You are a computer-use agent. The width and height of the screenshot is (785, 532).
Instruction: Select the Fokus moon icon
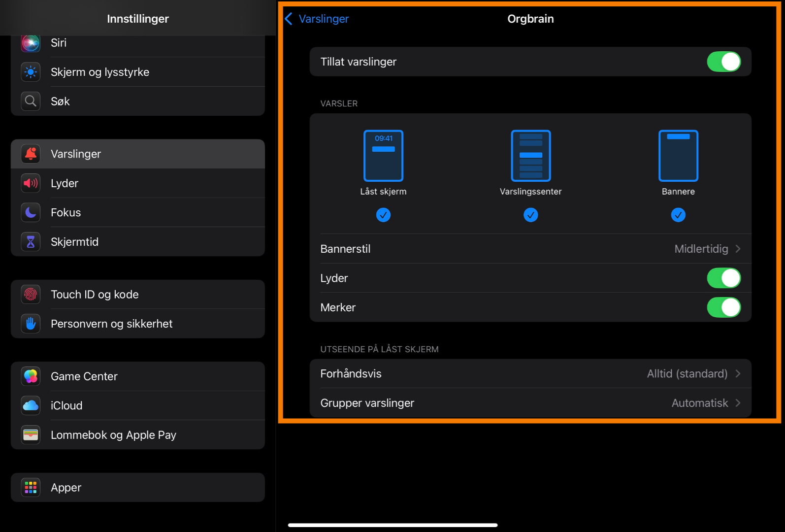31,213
